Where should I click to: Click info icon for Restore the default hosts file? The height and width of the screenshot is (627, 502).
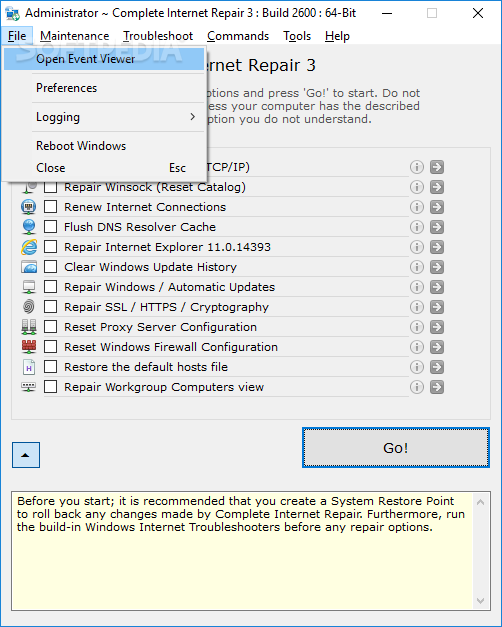[x=417, y=367]
